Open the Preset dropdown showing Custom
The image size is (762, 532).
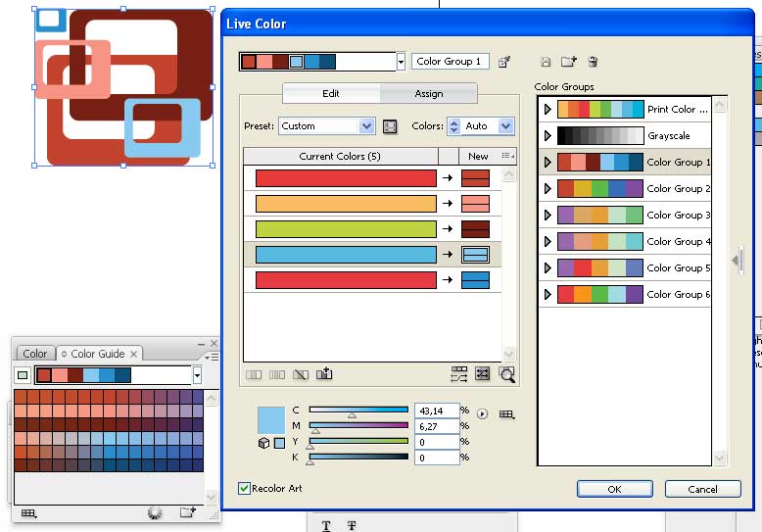[326, 126]
